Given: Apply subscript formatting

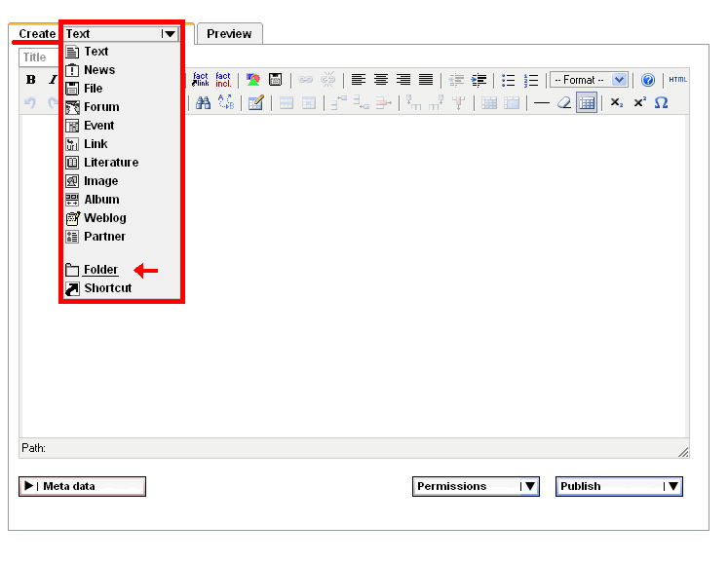Looking at the screenshot, I should [x=617, y=102].
